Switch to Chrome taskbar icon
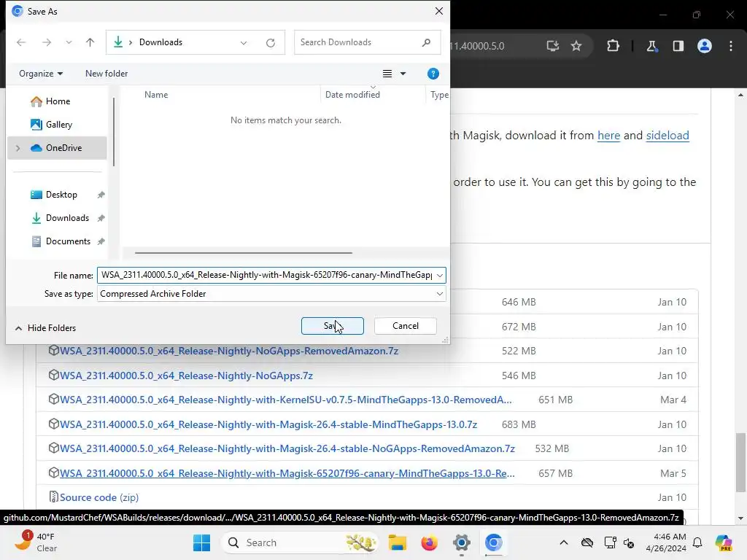Viewport: 747px width, 560px height. pos(494,542)
